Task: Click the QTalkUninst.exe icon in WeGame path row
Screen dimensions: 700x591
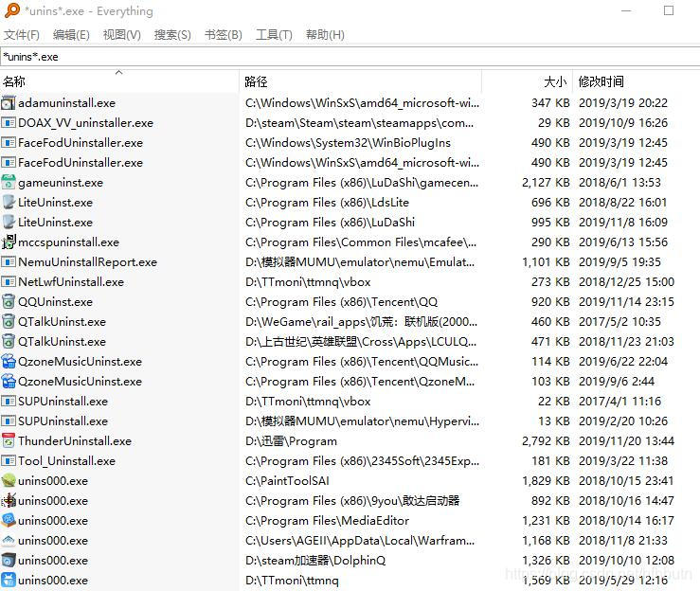Action: click(x=8, y=321)
